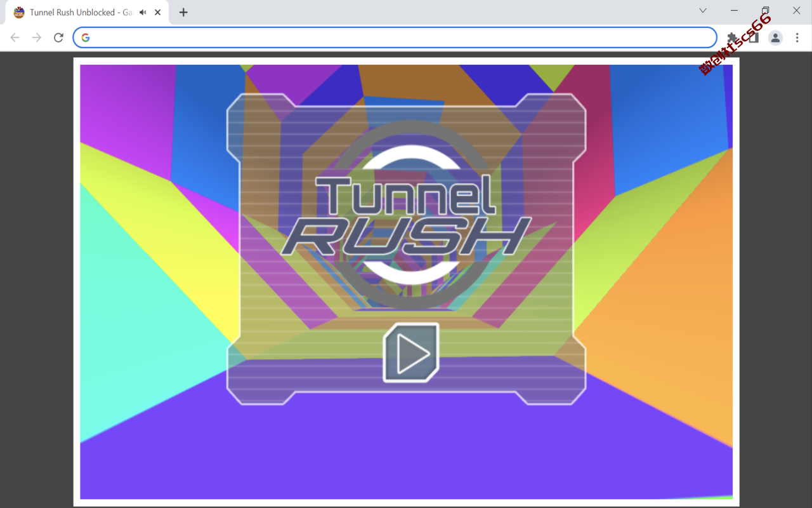Click the Google icon in address bar

point(86,37)
